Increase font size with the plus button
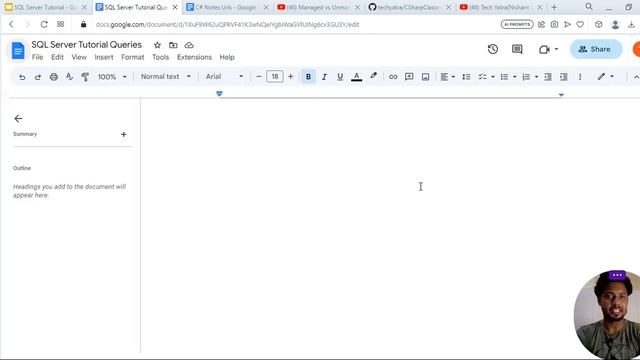640x360 pixels. 291,76
